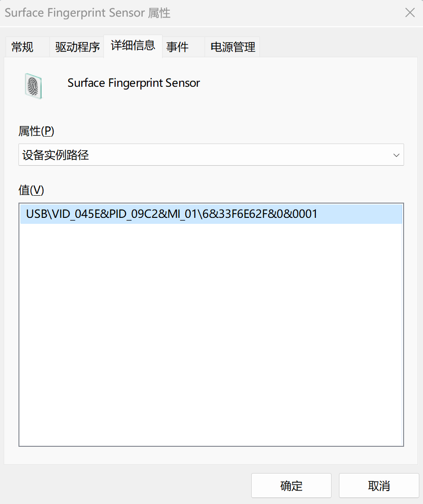Click blank space right of device name
This screenshot has width=423, height=504.
tap(302, 84)
